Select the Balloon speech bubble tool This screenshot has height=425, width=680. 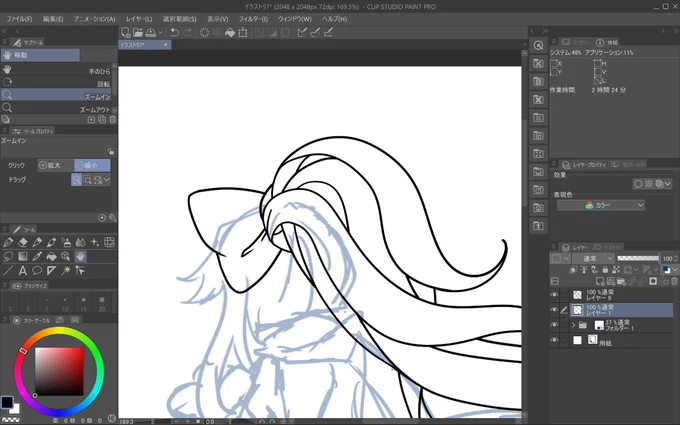(x=37, y=271)
